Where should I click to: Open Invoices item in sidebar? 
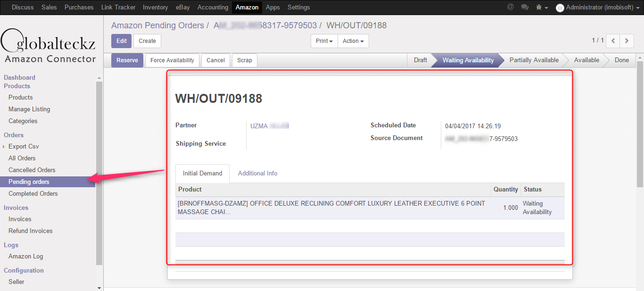tap(20, 219)
